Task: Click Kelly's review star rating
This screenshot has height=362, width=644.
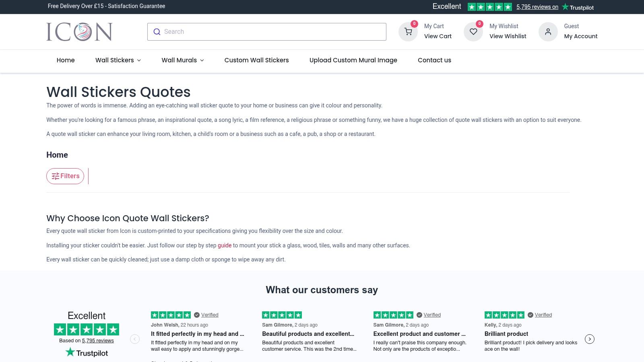Action: 504,315
